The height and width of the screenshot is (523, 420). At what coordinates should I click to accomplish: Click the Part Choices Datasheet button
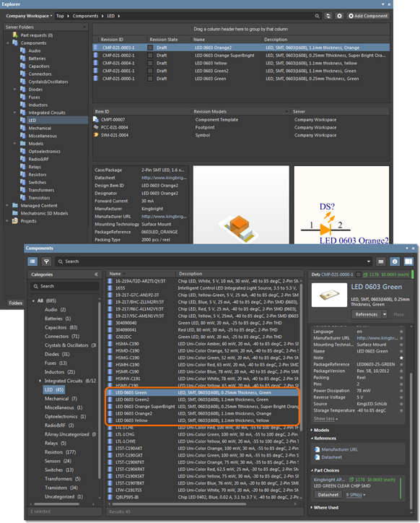(x=328, y=495)
